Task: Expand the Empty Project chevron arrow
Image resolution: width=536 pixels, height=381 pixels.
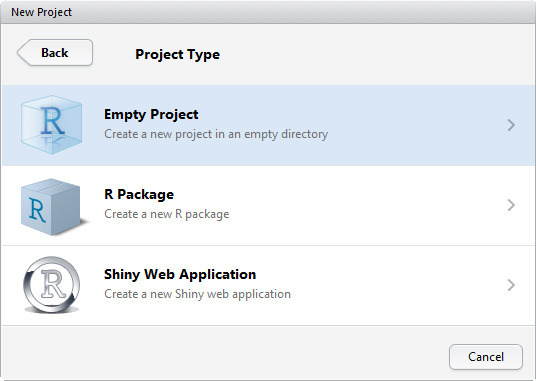Action: (511, 125)
